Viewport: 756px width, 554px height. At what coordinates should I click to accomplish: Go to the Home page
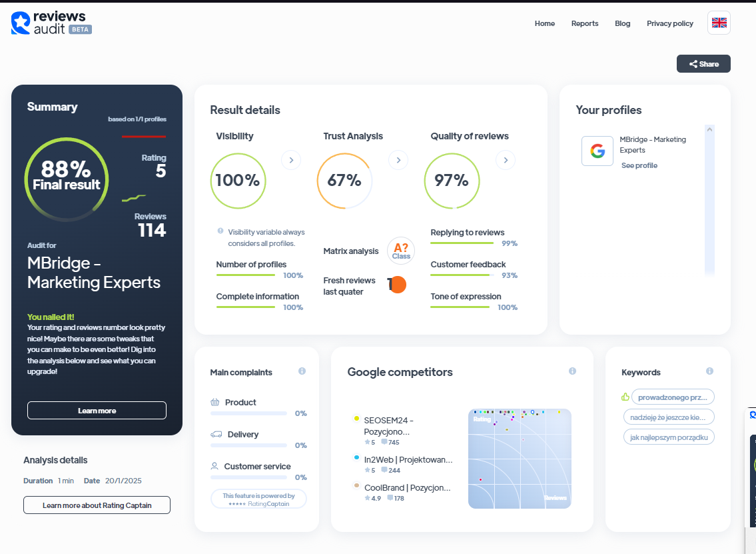click(x=545, y=23)
